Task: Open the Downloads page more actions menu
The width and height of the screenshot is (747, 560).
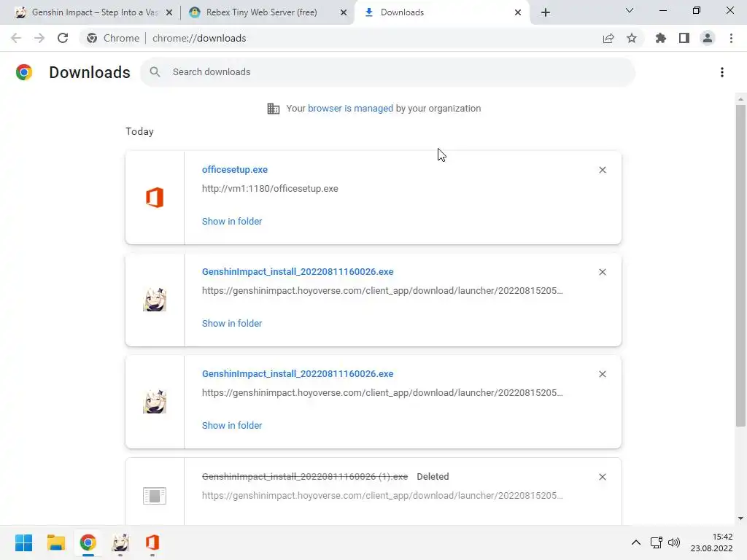Action: coord(722,72)
